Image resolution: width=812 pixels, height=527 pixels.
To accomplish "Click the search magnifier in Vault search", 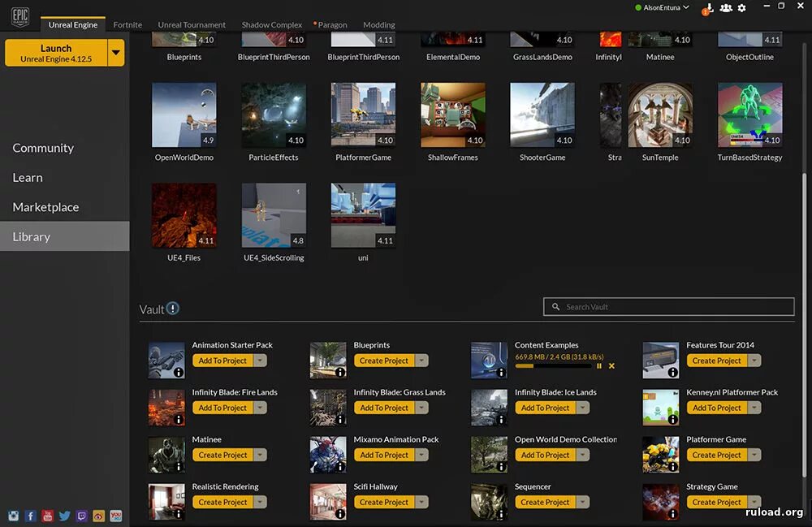I will pos(555,306).
